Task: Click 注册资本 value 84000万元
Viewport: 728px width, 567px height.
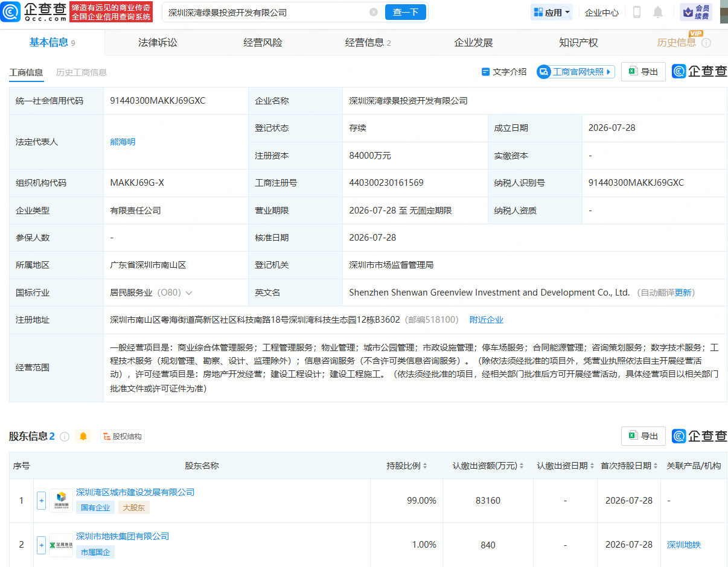Action: tap(370, 156)
